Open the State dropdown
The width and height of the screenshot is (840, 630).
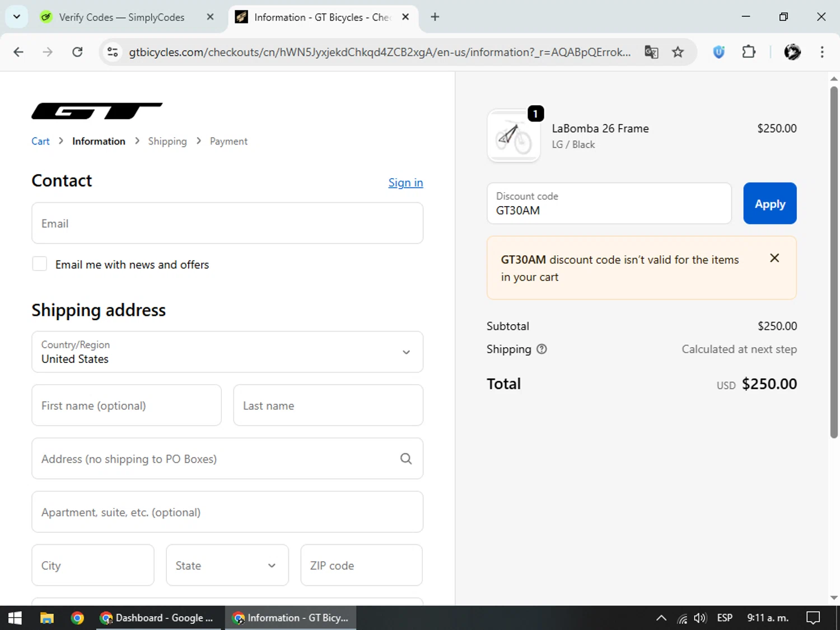coord(227,565)
